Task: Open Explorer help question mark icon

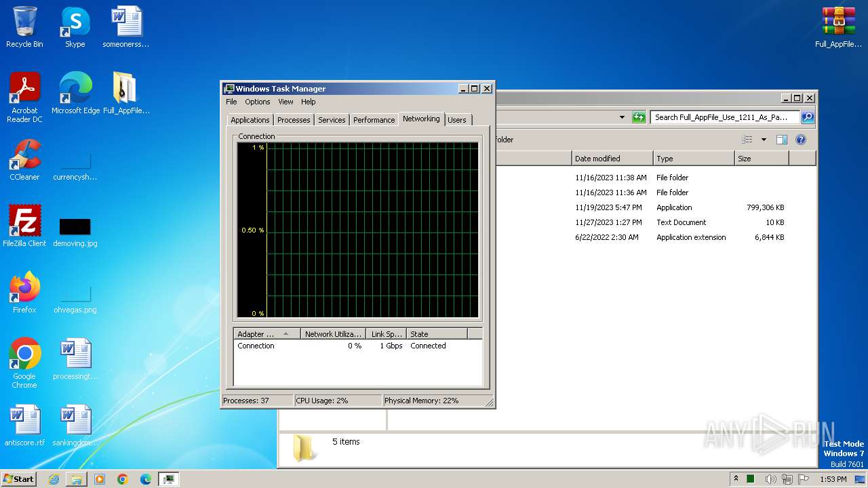Action: (x=800, y=140)
